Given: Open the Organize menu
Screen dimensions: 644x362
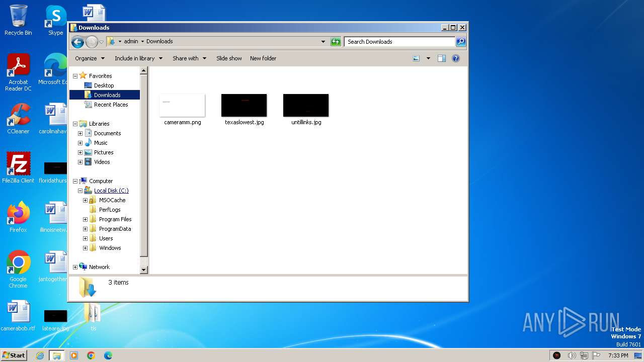Looking at the screenshot, I should coord(90,58).
